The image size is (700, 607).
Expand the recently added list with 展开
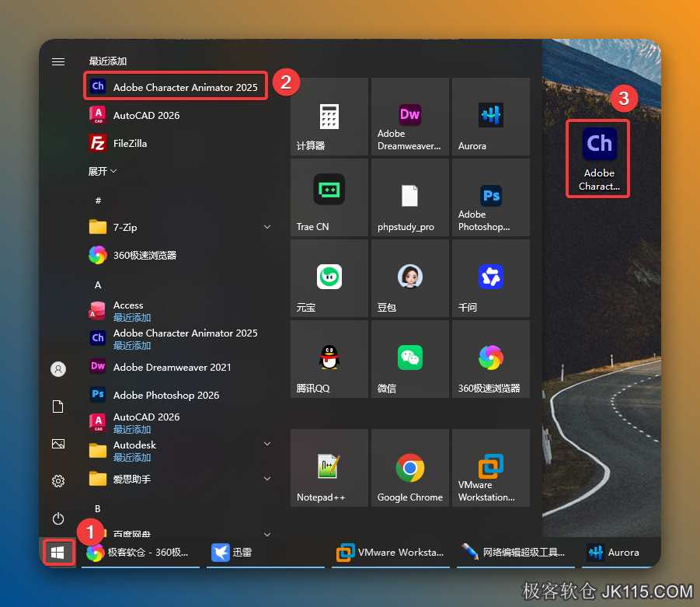tap(103, 172)
